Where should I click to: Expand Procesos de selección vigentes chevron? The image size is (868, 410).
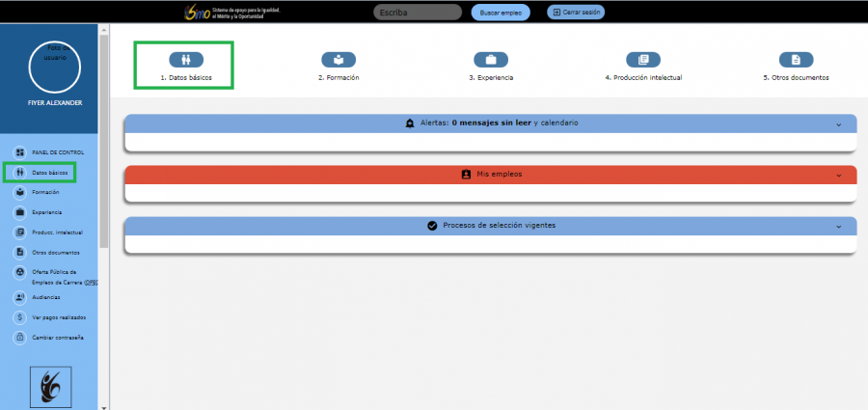pos(839,226)
